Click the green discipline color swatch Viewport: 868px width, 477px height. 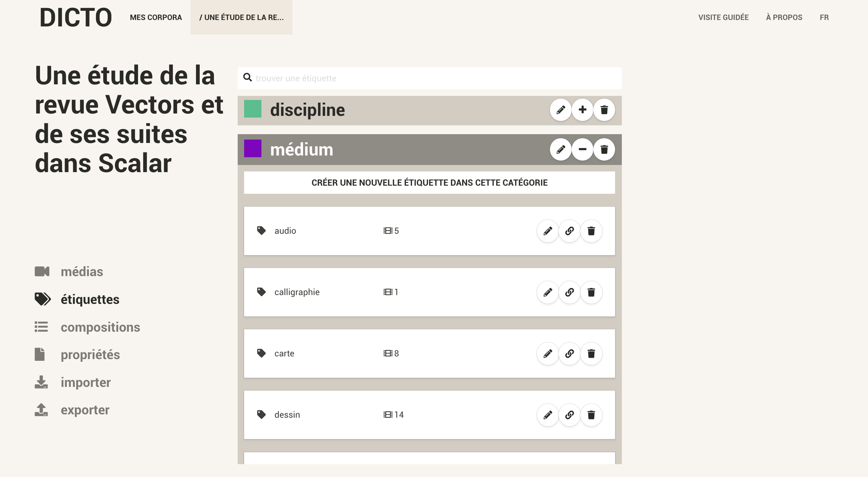point(253,109)
